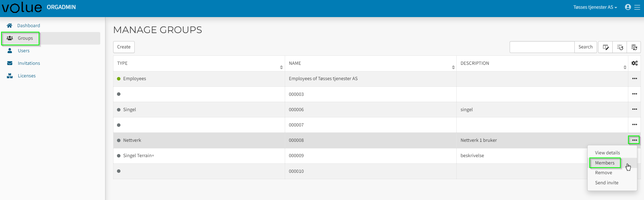Open the hamburger menu icon
Viewport: 644px width, 200px height.
pyautogui.click(x=637, y=7)
